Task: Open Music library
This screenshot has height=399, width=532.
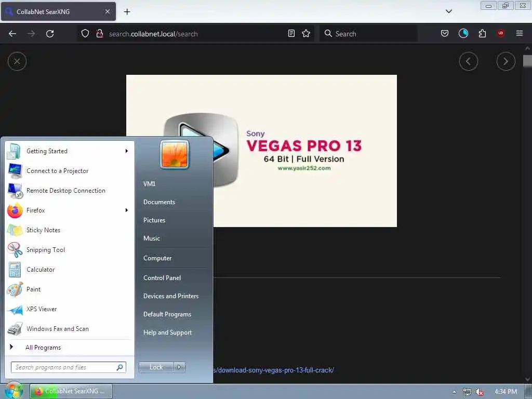Action: click(x=152, y=238)
